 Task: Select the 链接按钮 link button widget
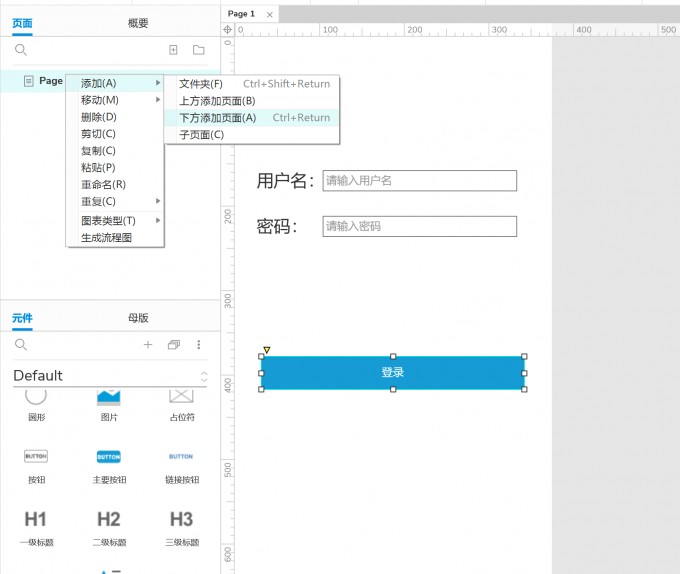pos(182,467)
